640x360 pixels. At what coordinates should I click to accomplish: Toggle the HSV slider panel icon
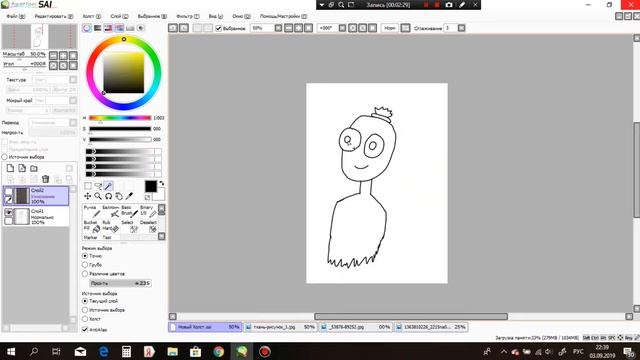point(108,28)
